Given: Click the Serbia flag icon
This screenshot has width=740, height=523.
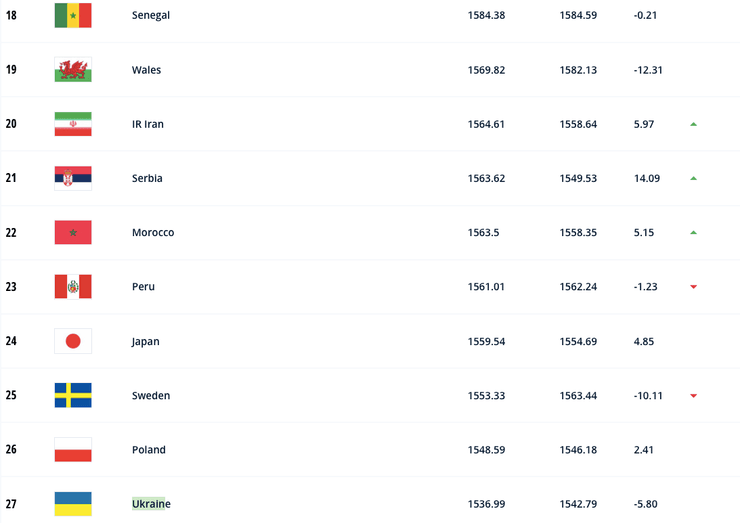Looking at the screenshot, I should (x=73, y=178).
